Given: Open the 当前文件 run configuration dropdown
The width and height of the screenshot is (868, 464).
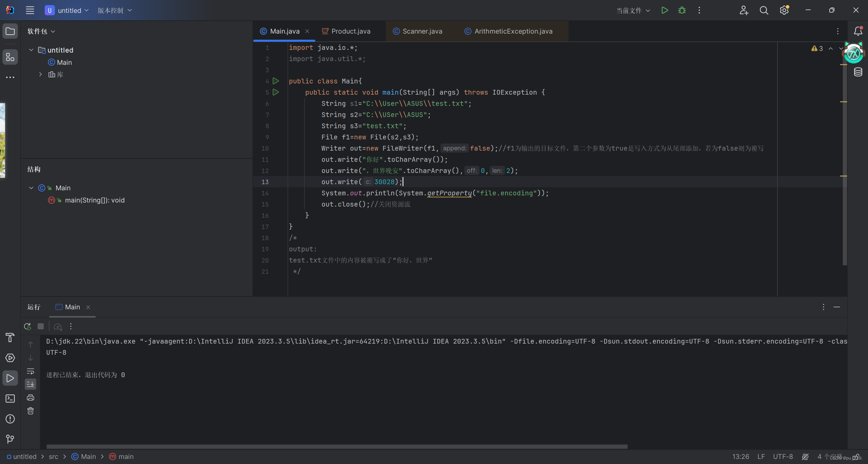Looking at the screenshot, I should pyautogui.click(x=632, y=10).
